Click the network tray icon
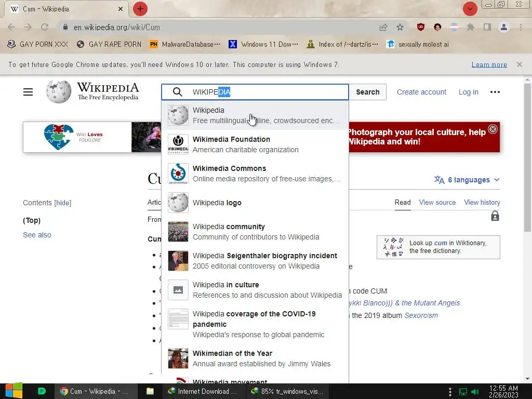 click(463, 392)
